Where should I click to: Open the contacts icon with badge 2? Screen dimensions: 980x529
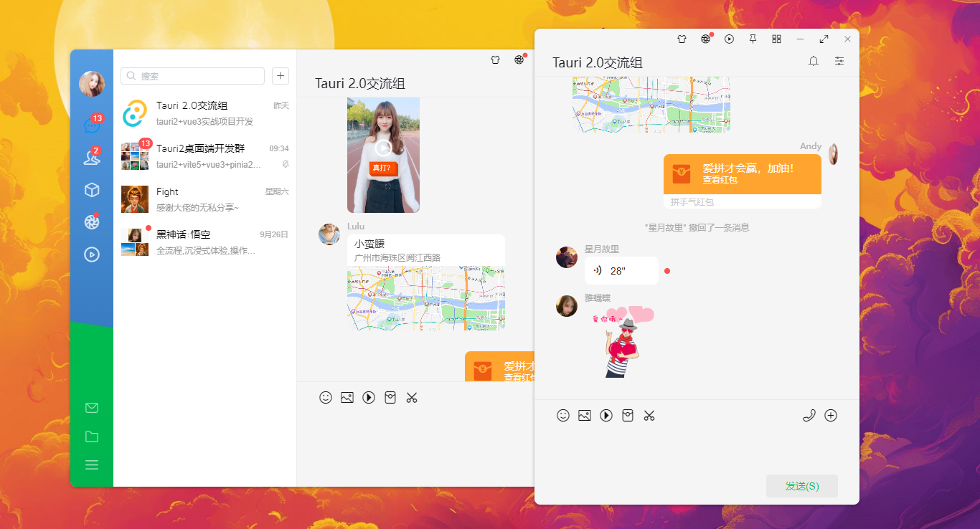click(92, 158)
